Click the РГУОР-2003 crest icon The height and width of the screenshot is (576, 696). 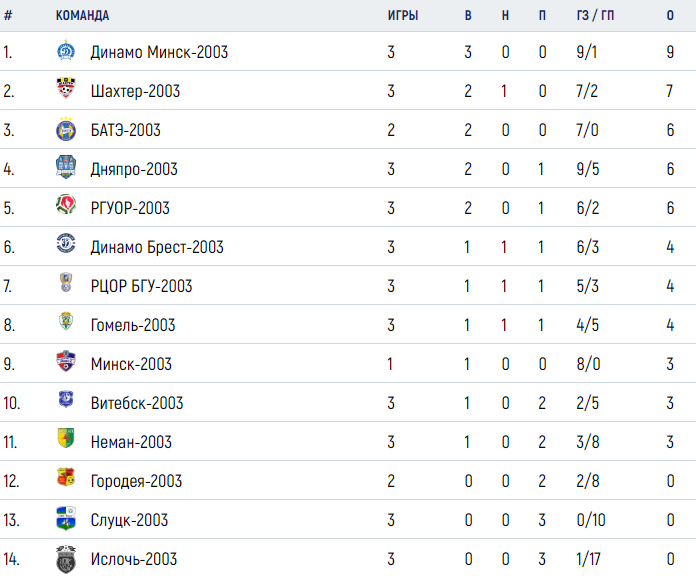(66, 205)
